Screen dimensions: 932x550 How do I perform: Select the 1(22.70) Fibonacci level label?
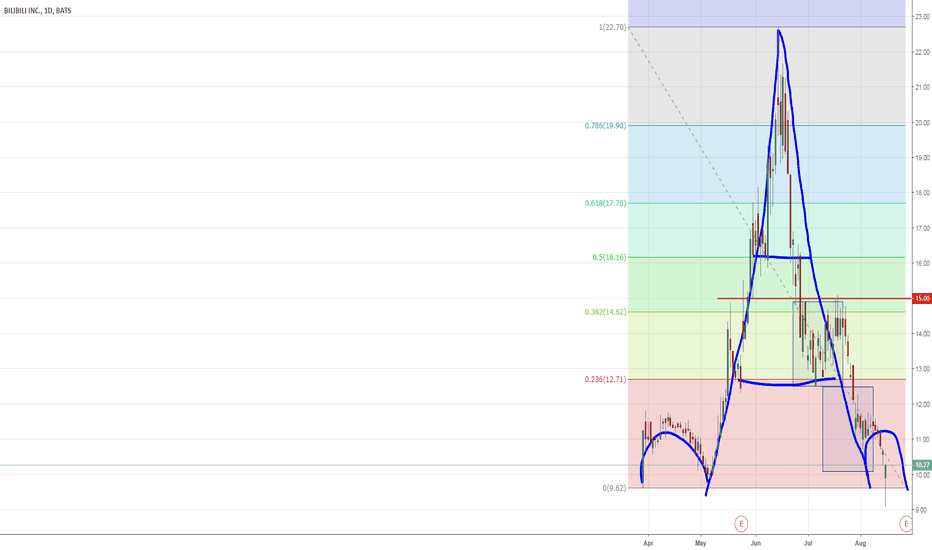(x=612, y=27)
